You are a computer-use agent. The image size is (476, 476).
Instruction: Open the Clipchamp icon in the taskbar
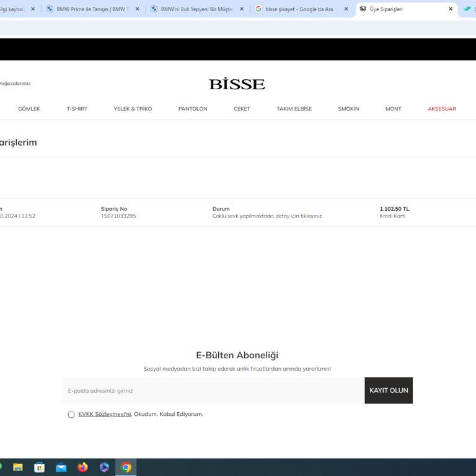coord(104,467)
